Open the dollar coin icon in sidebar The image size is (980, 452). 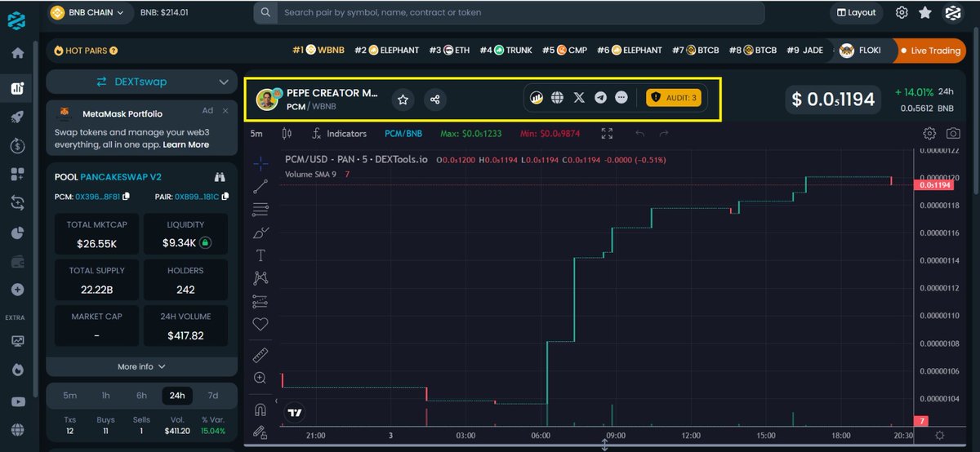tap(17, 146)
